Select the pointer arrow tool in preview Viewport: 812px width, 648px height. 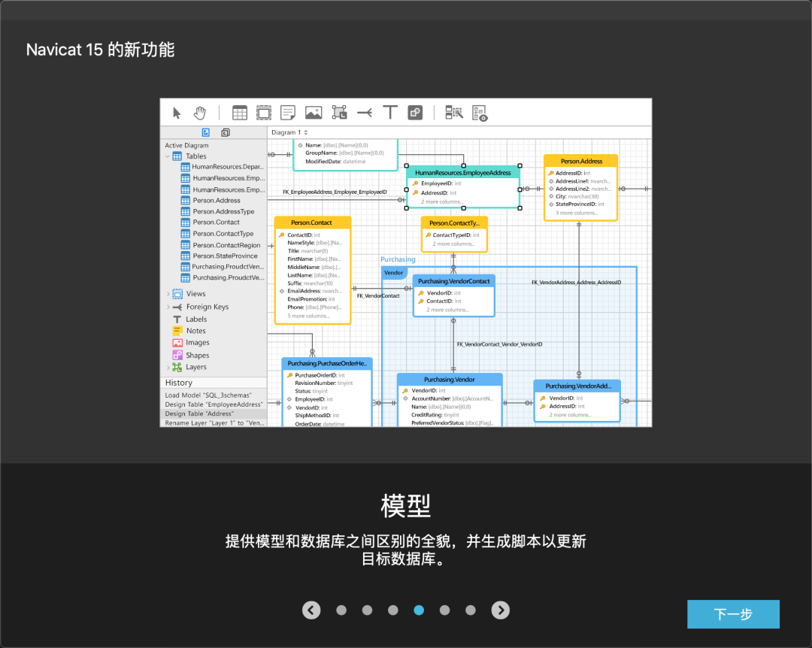(x=177, y=113)
